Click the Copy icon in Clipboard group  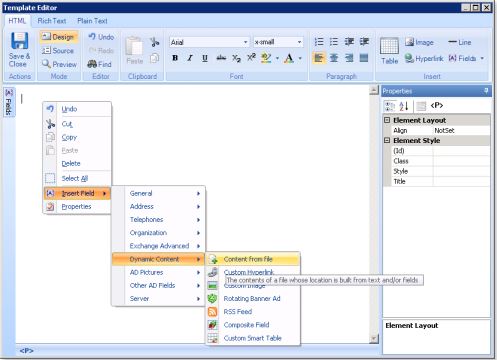(154, 58)
